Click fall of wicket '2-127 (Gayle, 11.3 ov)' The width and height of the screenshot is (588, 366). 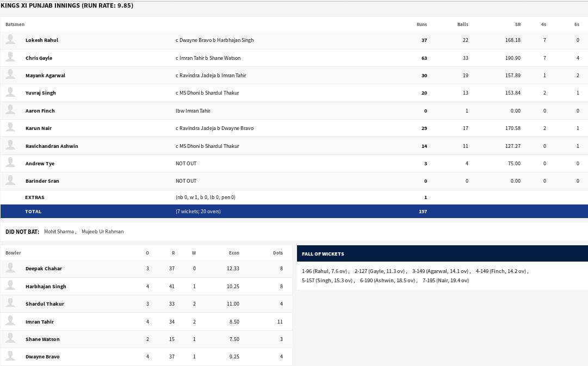[380, 271]
